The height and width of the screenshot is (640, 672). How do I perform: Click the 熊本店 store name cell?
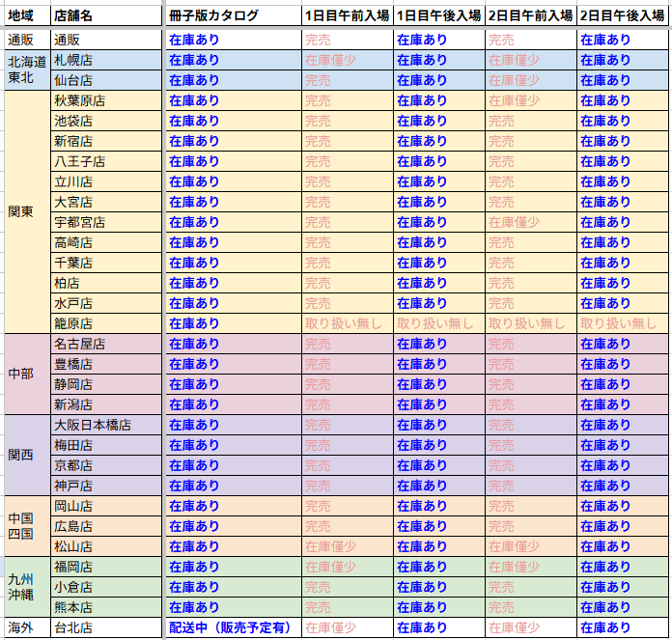106,607
